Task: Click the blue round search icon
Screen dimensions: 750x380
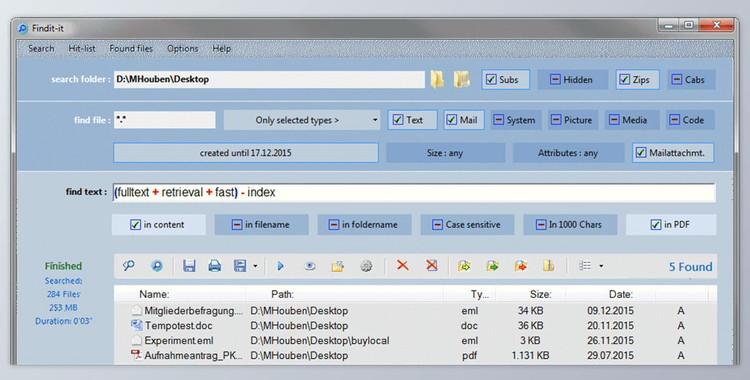Action: 156,266
